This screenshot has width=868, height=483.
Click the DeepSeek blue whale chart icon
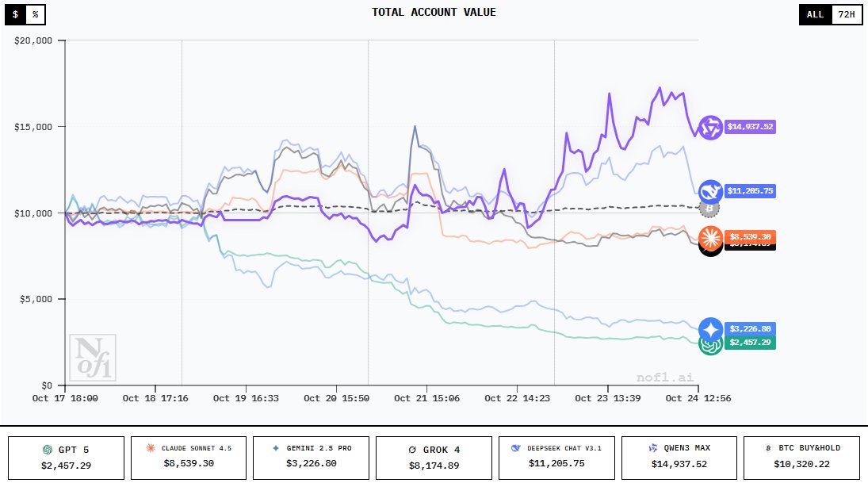coord(710,191)
